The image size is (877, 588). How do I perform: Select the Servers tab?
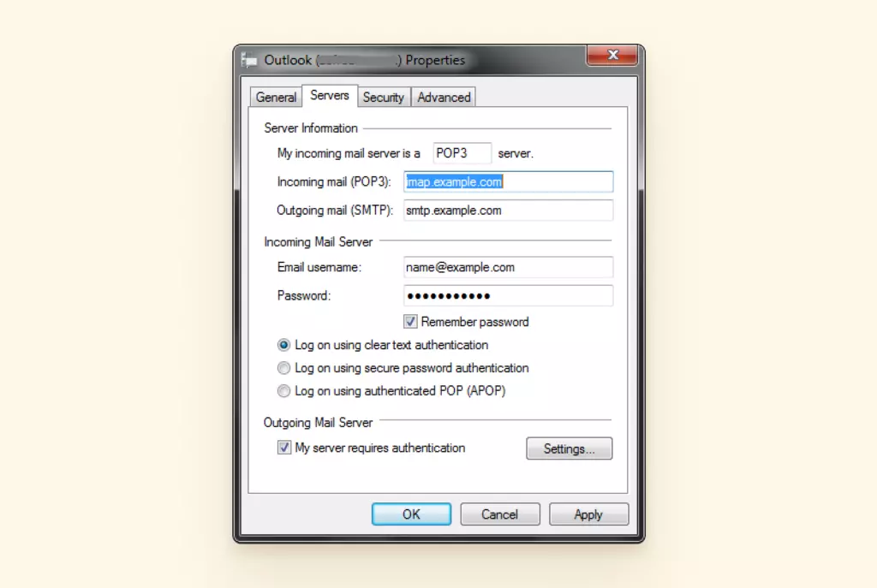click(330, 96)
